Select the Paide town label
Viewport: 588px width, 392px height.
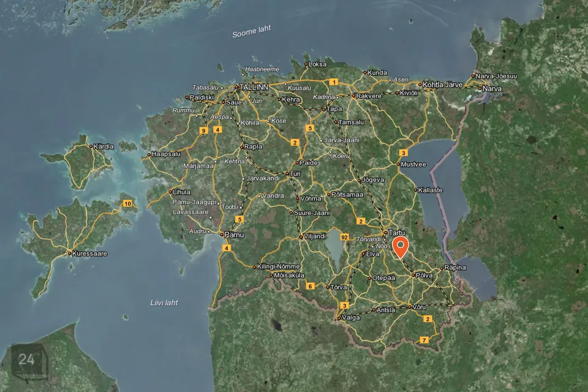[x=309, y=163]
